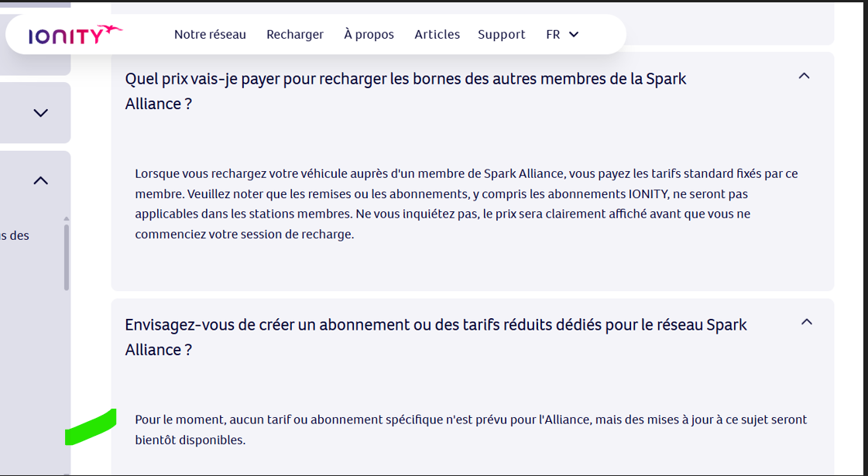Go to the À propos page
The height and width of the screenshot is (476, 868).
369,34
